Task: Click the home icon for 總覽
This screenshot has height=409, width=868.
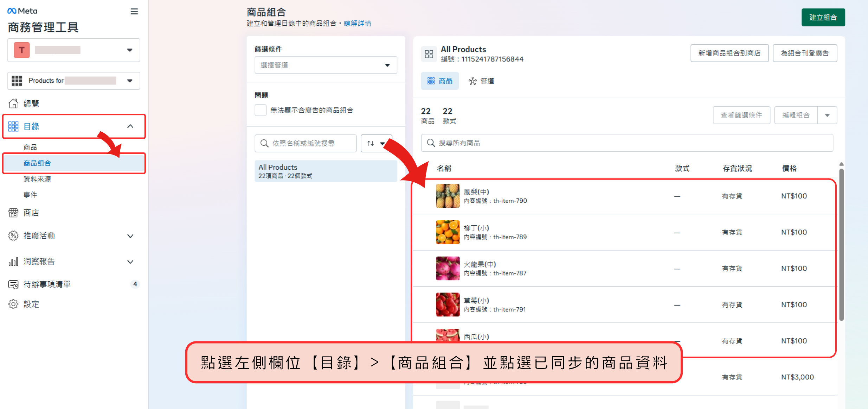Action: click(13, 103)
